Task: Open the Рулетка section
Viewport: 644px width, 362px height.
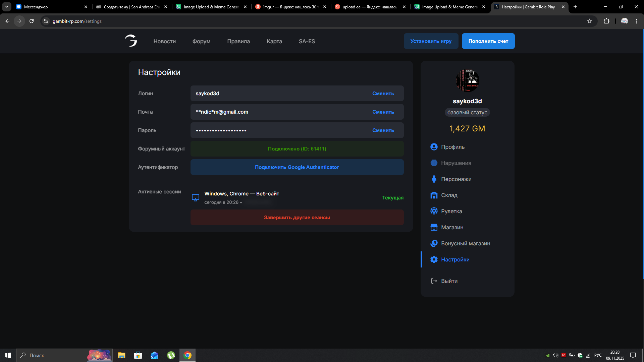Action: coord(451,211)
